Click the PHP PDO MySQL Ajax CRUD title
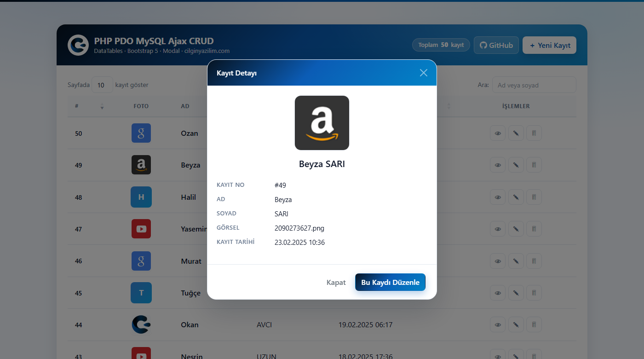Viewport: 644px width, 359px height. tap(154, 41)
